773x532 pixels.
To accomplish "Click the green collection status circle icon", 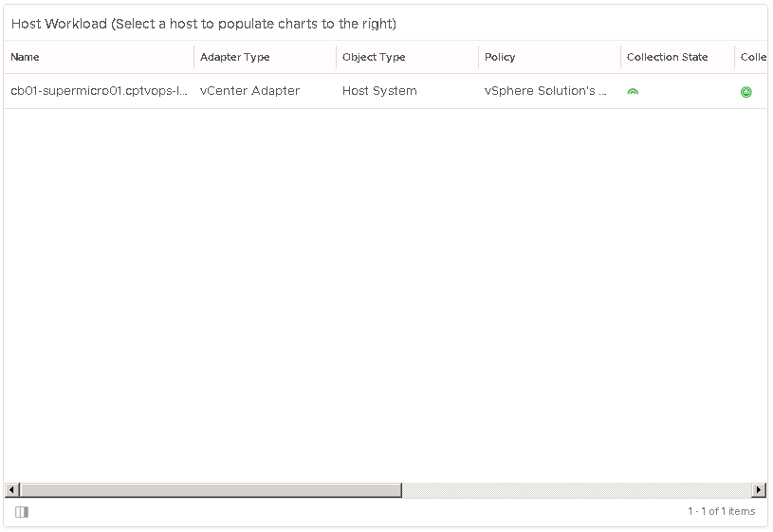I will (x=746, y=92).
